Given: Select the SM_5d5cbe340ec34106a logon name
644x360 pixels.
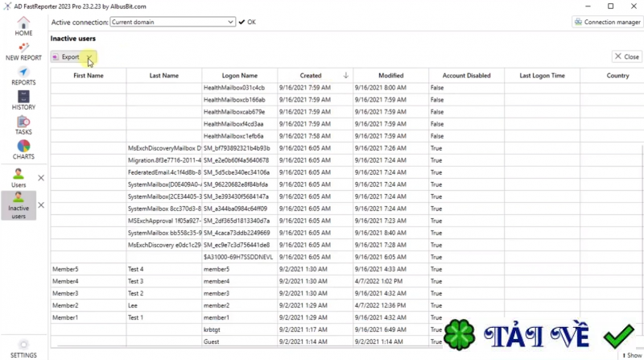Looking at the screenshot, I should pos(239,172).
